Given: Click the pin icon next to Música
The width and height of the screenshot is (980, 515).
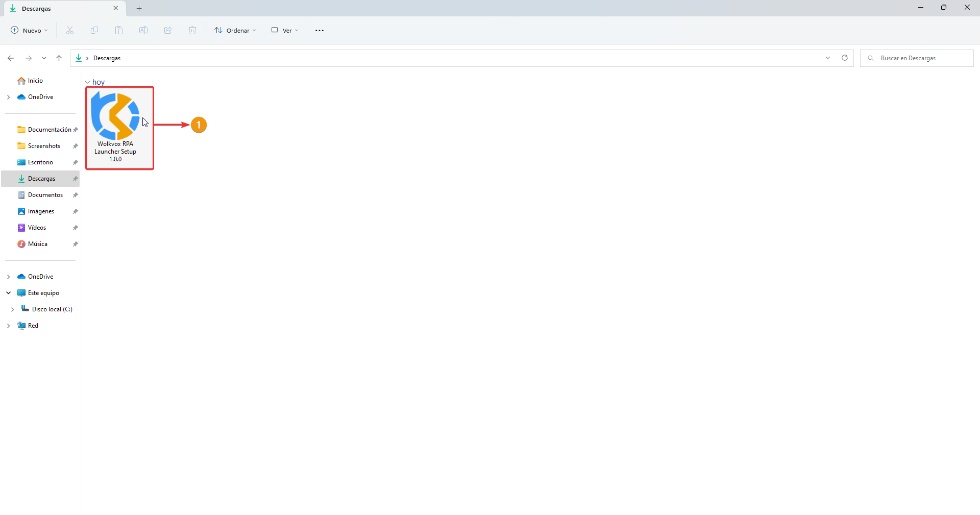Looking at the screenshot, I should 75,244.
